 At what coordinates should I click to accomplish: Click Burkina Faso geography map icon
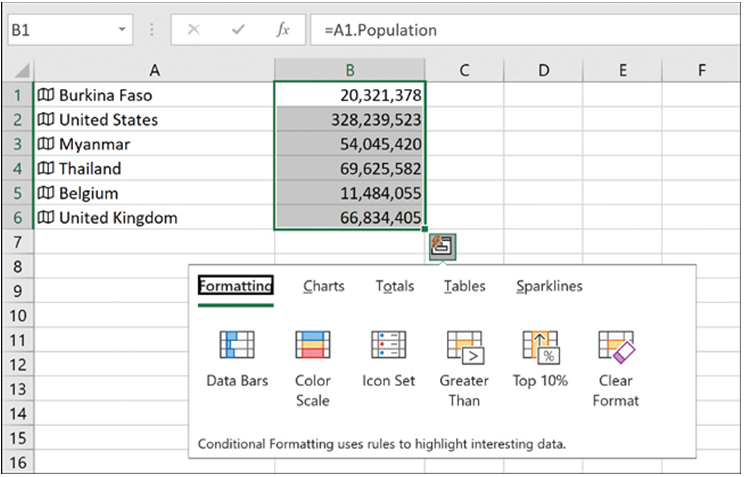point(46,95)
